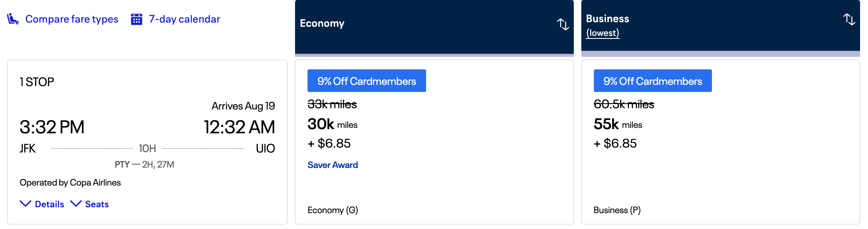
Task: Open the 7-day calendar link text
Action: pyautogui.click(x=184, y=19)
